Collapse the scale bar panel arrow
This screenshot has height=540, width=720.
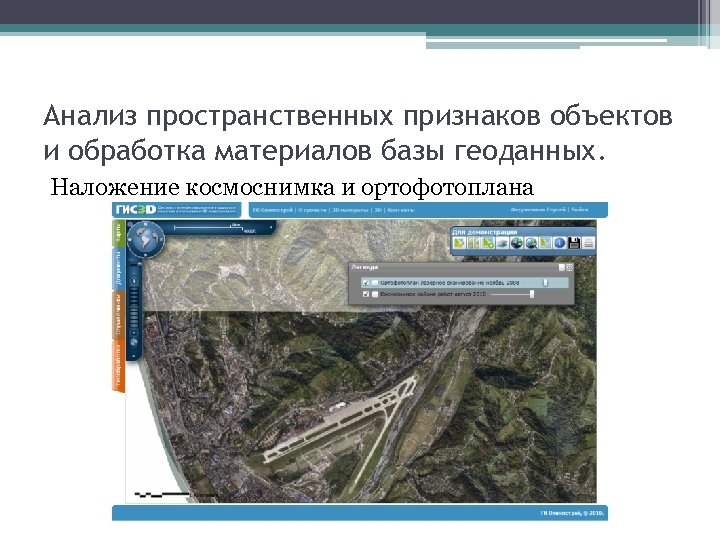click(x=271, y=227)
